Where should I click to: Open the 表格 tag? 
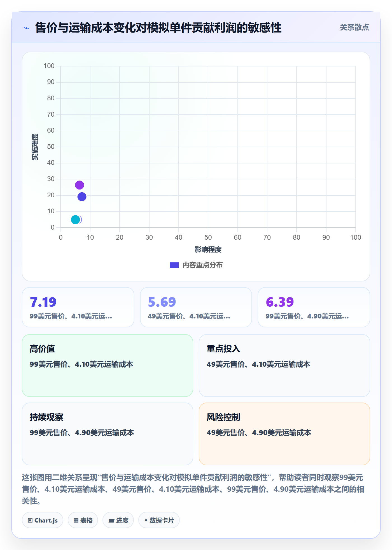(x=83, y=520)
